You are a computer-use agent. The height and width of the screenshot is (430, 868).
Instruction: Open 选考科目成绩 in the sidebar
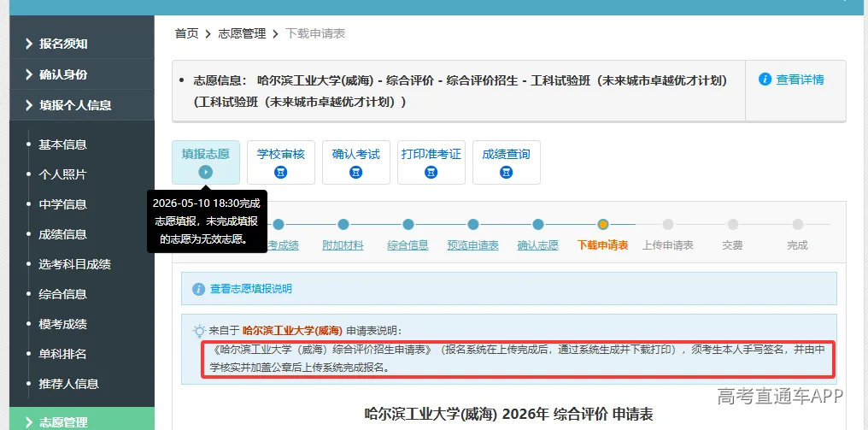tap(74, 264)
